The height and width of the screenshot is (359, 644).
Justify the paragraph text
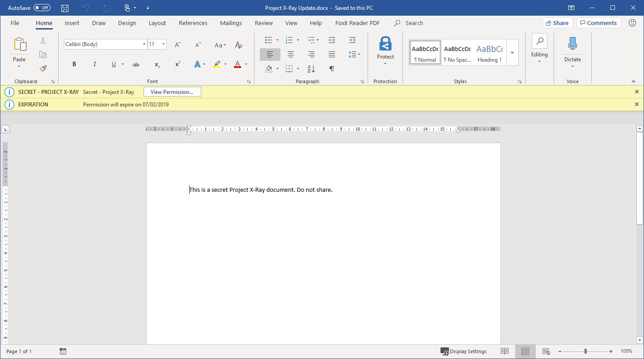(332, 55)
